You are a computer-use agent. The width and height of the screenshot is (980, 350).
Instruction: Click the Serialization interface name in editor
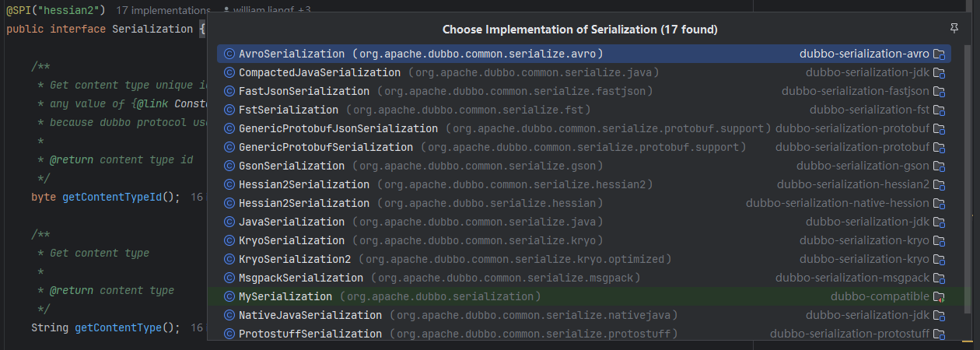[x=152, y=30]
